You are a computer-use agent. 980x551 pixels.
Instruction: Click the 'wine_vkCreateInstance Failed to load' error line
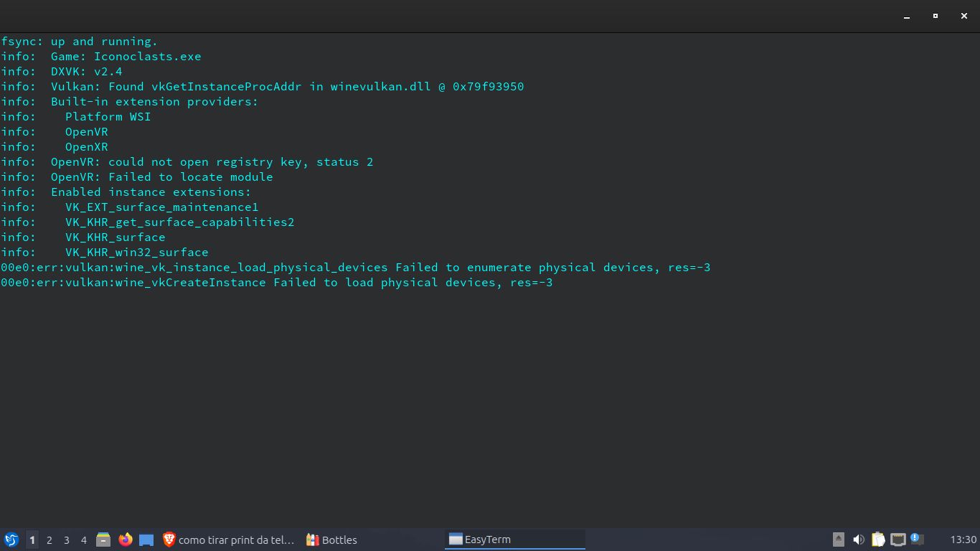tap(277, 283)
